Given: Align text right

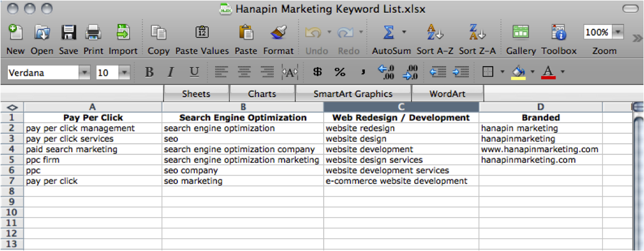Looking at the screenshot, I should 268,73.
